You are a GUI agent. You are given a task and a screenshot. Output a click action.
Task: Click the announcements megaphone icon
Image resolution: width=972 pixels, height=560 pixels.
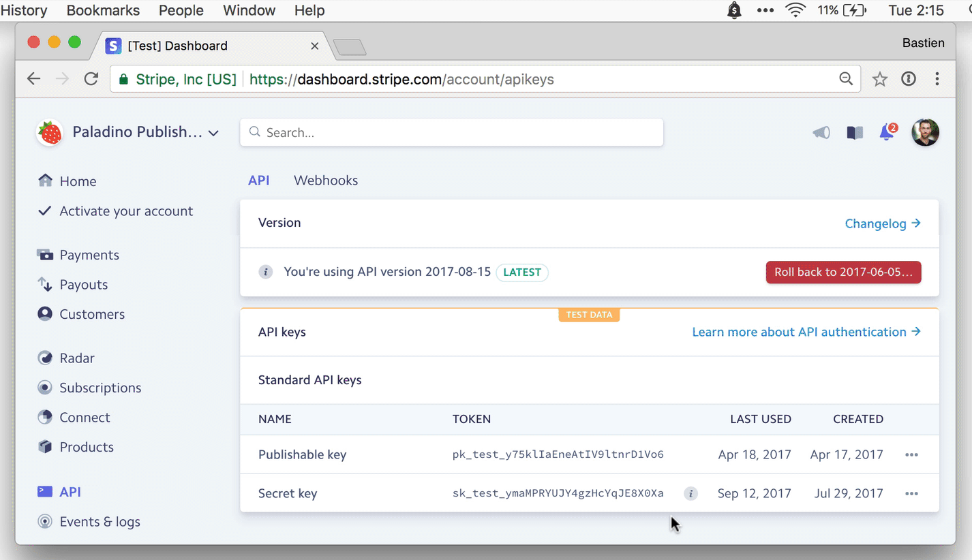(821, 133)
